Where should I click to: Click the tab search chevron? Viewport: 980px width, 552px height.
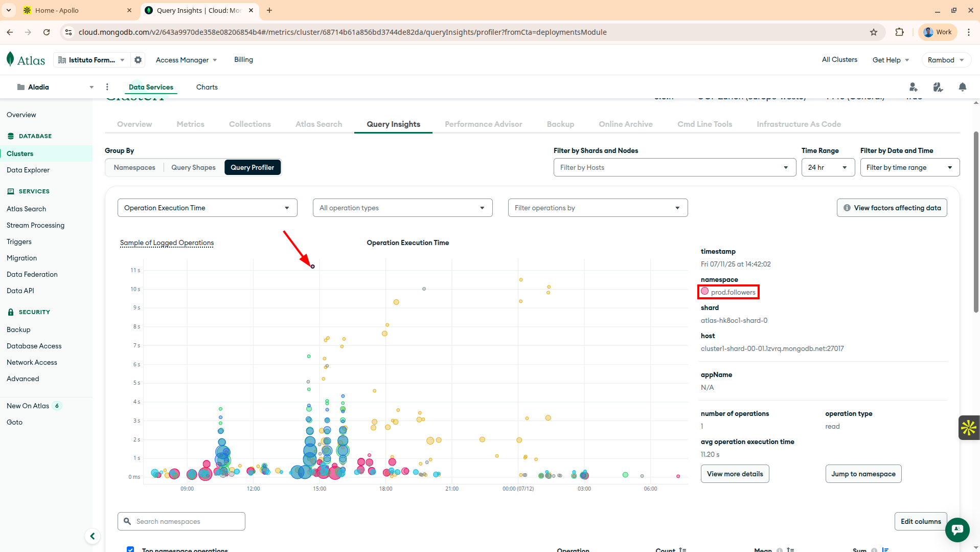pos(9,10)
